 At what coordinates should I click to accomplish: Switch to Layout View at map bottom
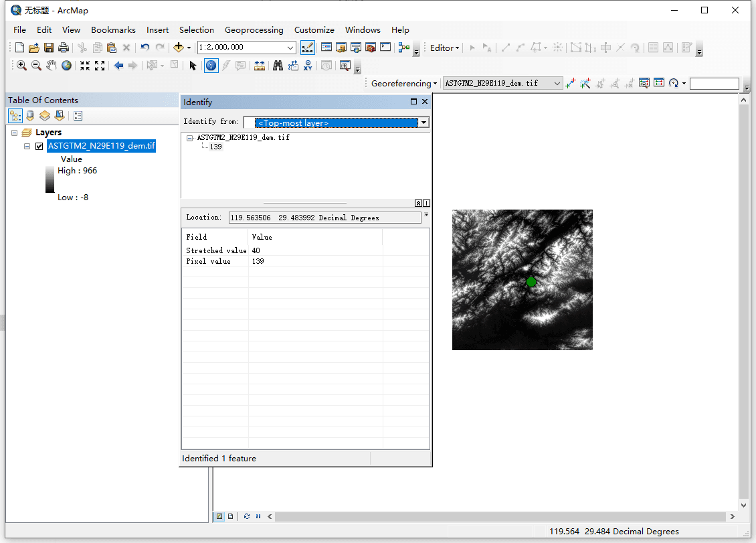[x=230, y=516]
